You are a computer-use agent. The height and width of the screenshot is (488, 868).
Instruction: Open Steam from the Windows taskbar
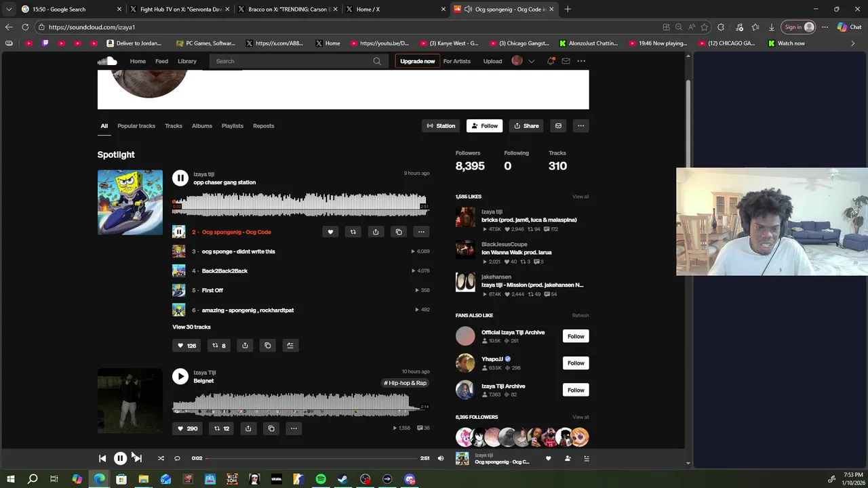(x=343, y=479)
